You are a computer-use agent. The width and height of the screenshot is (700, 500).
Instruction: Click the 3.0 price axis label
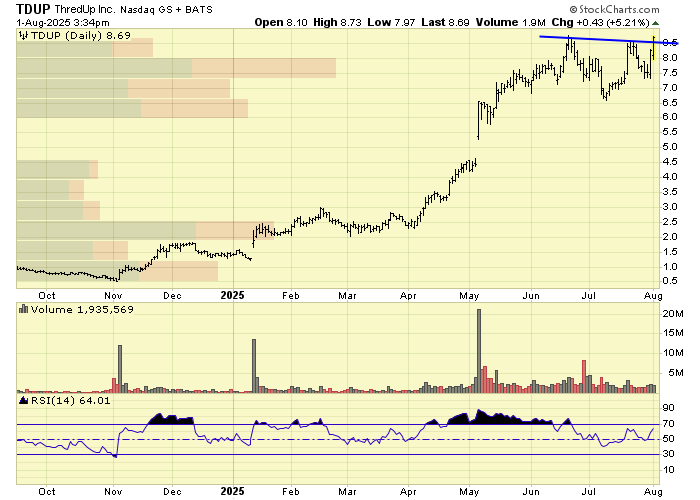670,207
